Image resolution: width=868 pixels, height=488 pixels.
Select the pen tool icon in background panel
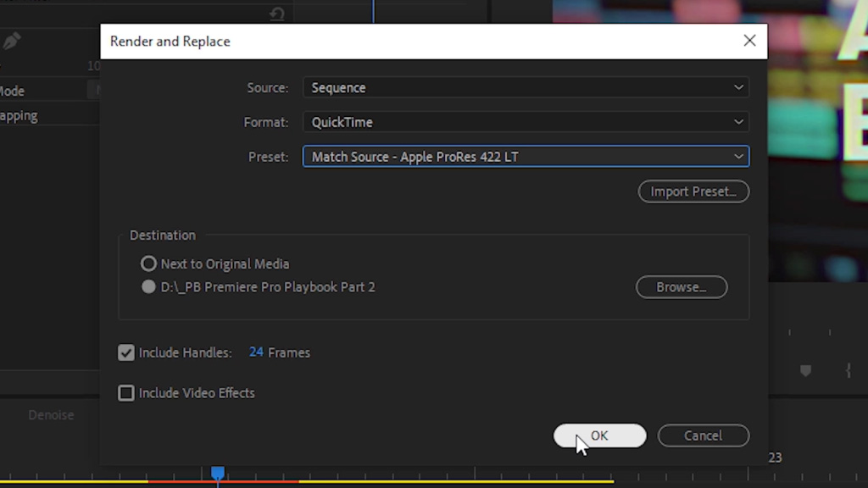12,41
